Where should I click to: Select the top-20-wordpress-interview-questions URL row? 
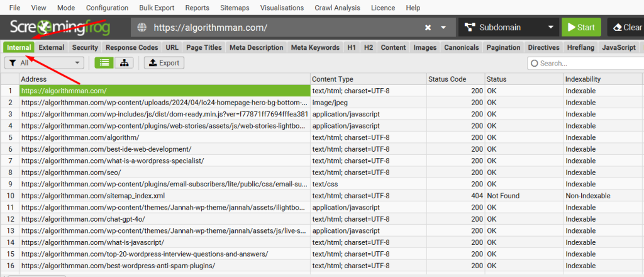(165, 254)
